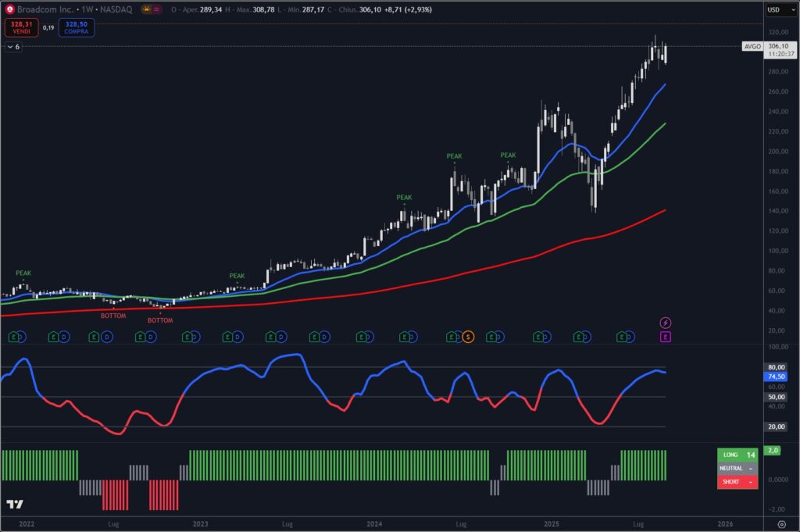Viewport: 800px width, 532px height.
Task: Collapse the indicator list with the 6 chevron
Action: [x=11, y=47]
